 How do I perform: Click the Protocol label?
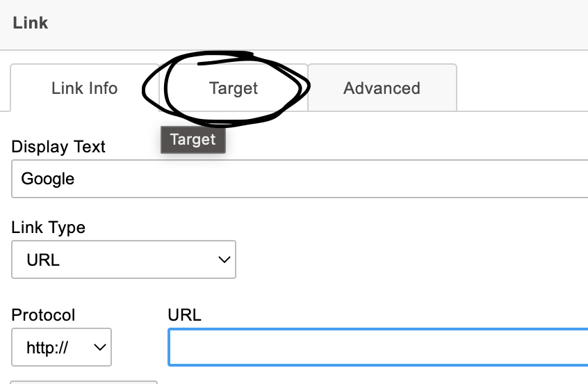(43, 314)
